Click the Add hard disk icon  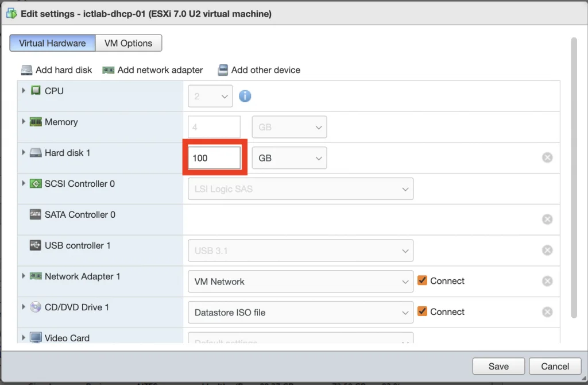click(x=27, y=70)
